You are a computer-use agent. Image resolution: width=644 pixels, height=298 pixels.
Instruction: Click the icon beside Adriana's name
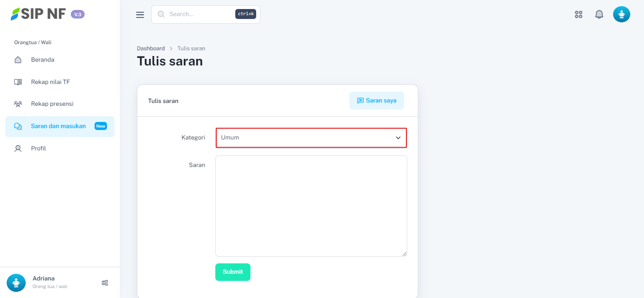105,283
